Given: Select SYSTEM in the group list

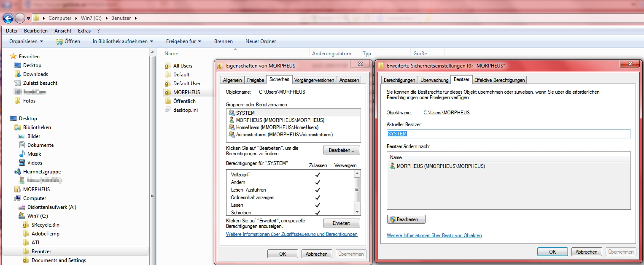Looking at the screenshot, I should click(x=245, y=113).
